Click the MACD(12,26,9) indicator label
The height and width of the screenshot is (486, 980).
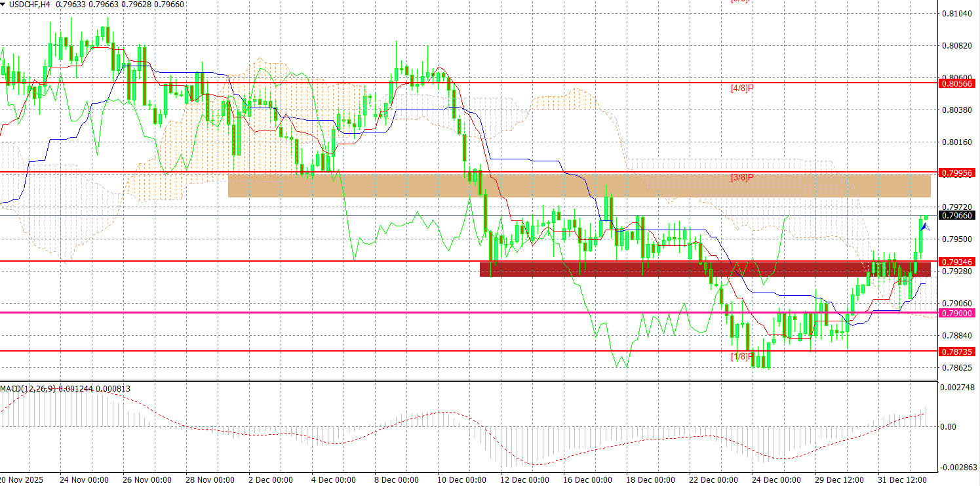click(28, 389)
